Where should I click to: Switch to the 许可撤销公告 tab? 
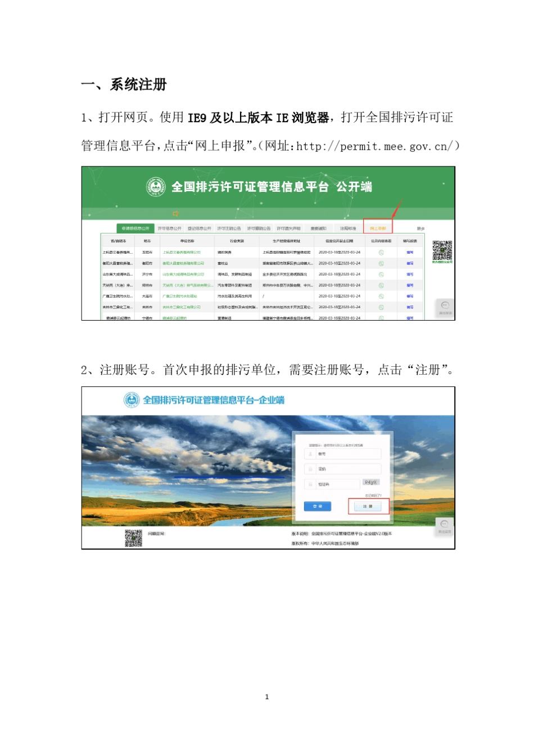[259, 229]
